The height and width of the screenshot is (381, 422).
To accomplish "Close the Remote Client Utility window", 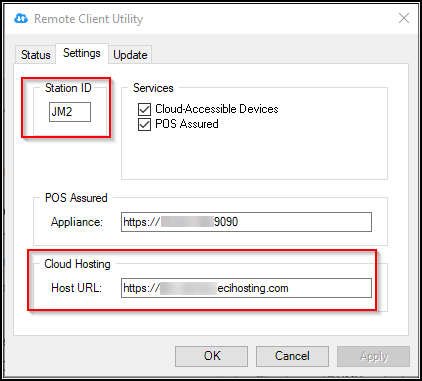I will pyautogui.click(x=404, y=18).
